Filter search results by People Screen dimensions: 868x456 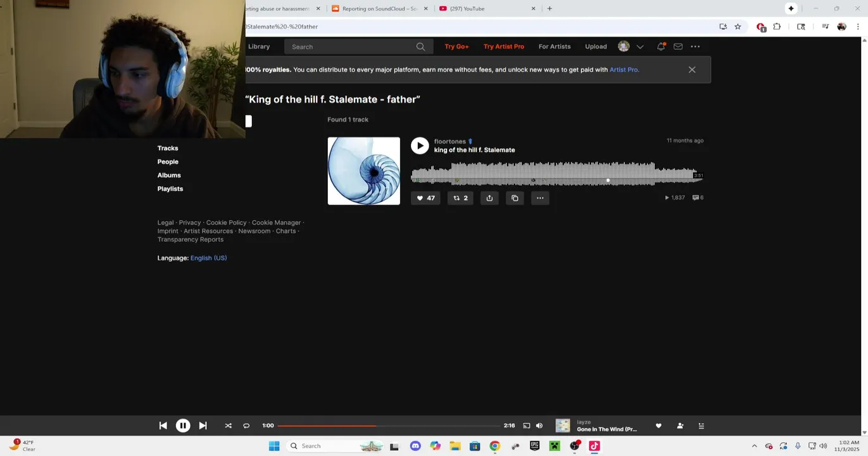click(x=168, y=161)
